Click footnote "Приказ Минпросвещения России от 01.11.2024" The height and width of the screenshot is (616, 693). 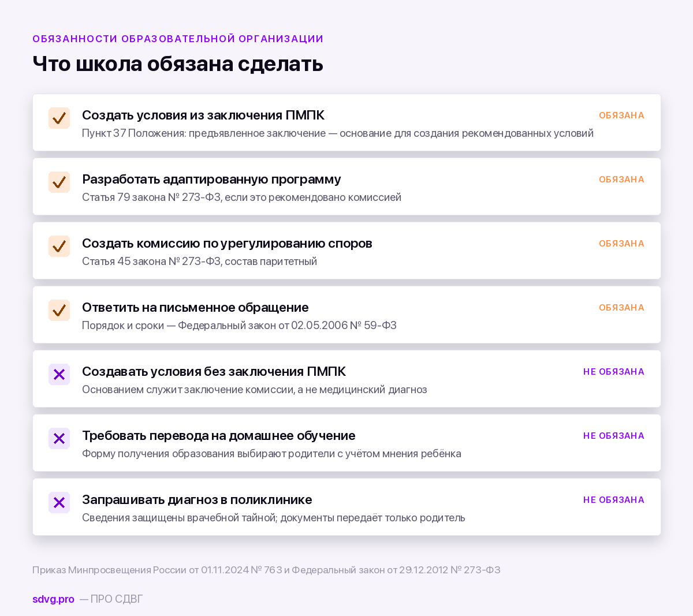266,570
